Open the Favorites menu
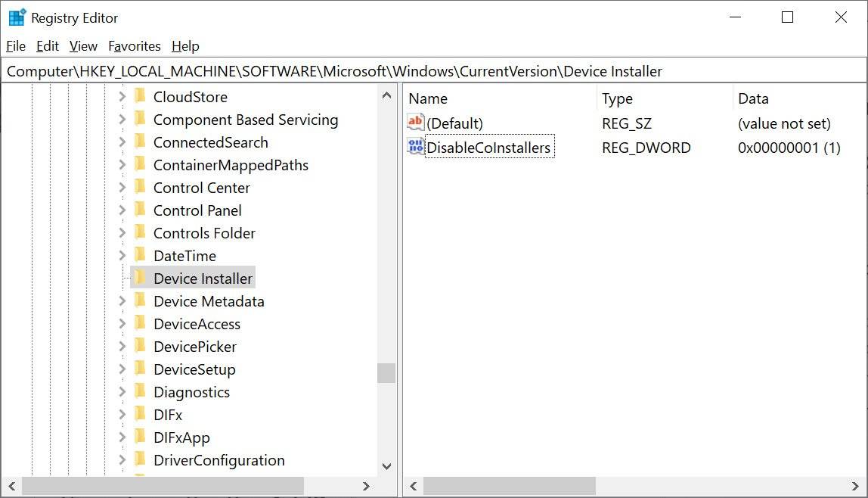The width and height of the screenshot is (868, 498). [x=135, y=46]
